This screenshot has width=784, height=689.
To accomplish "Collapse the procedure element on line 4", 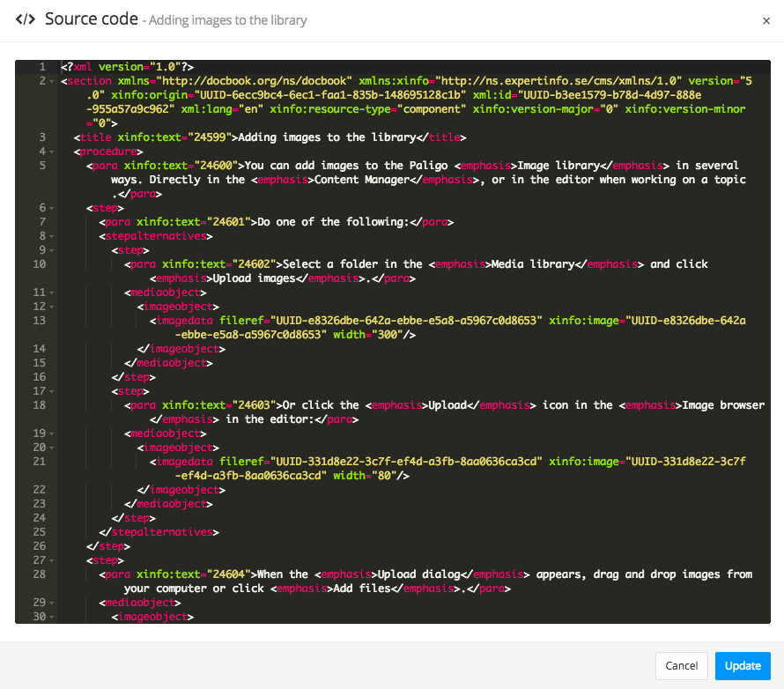I will pos(51,151).
